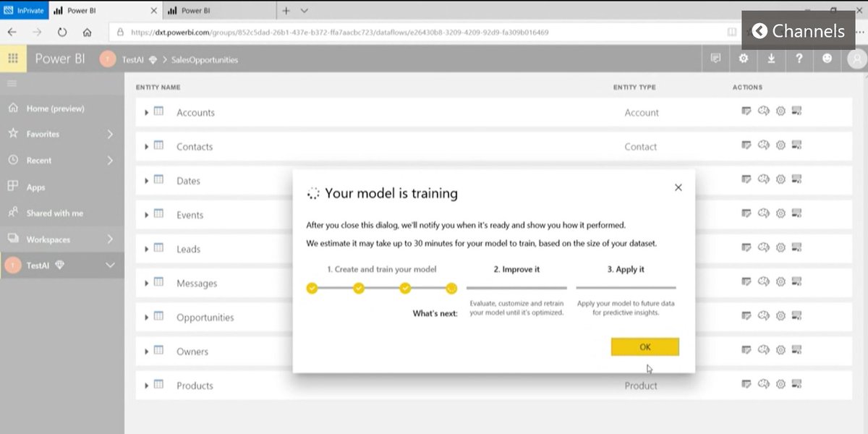Viewport: 868px width, 434px height.
Task: Open Recent in navigation pane
Action: click(39, 161)
